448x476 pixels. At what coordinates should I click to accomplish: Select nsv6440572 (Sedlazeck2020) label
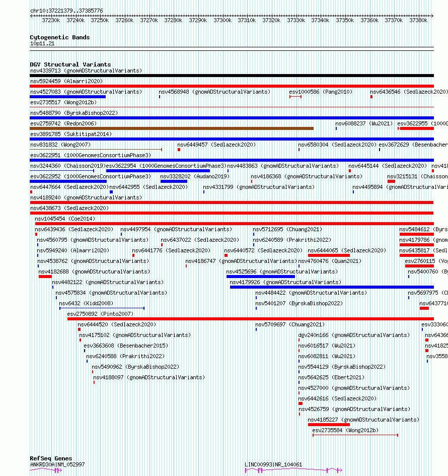(x=263, y=250)
